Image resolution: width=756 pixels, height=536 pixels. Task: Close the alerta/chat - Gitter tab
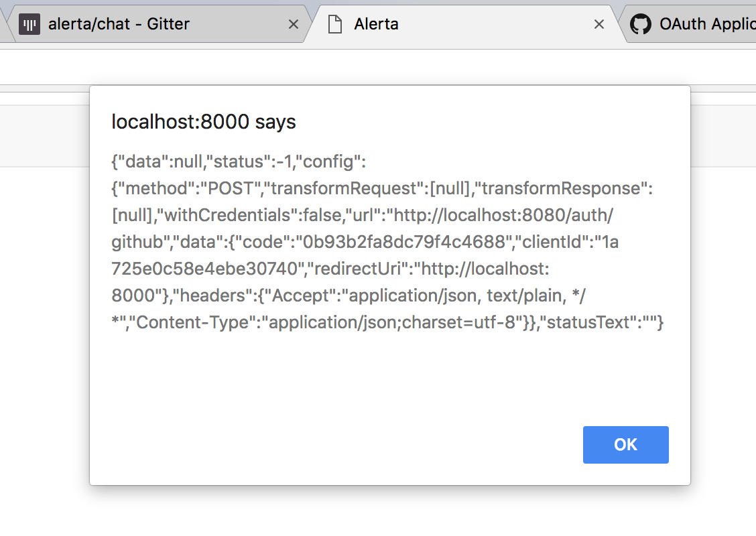click(x=293, y=23)
